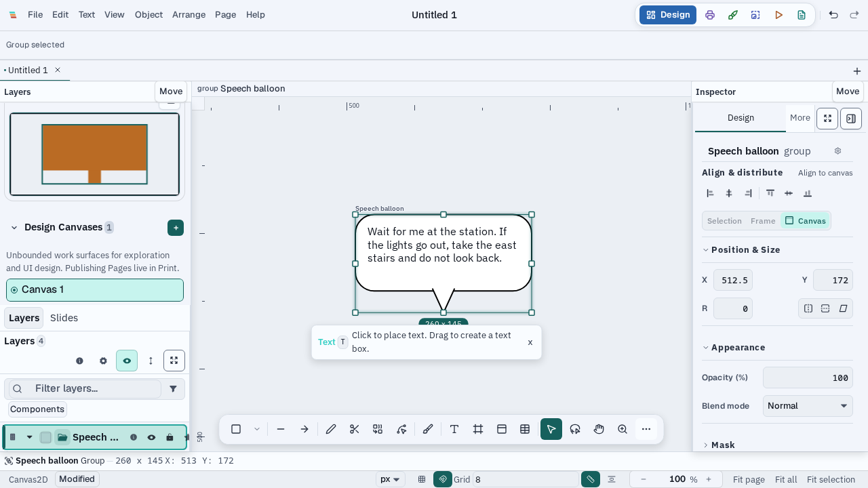Click the orange Play/Present icon
868x488 pixels.
pyautogui.click(x=778, y=15)
